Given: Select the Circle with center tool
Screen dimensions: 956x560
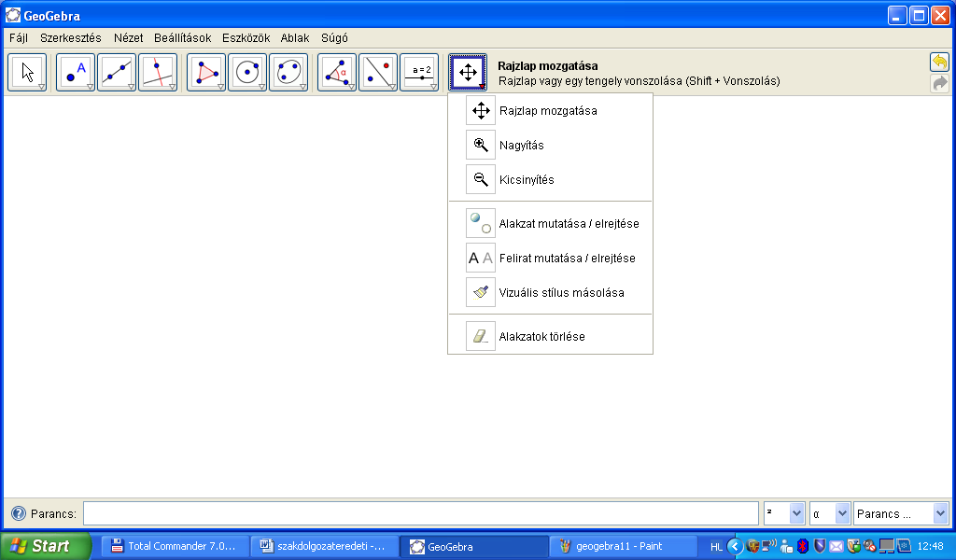Looking at the screenshot, I should (x=247, y=73).
